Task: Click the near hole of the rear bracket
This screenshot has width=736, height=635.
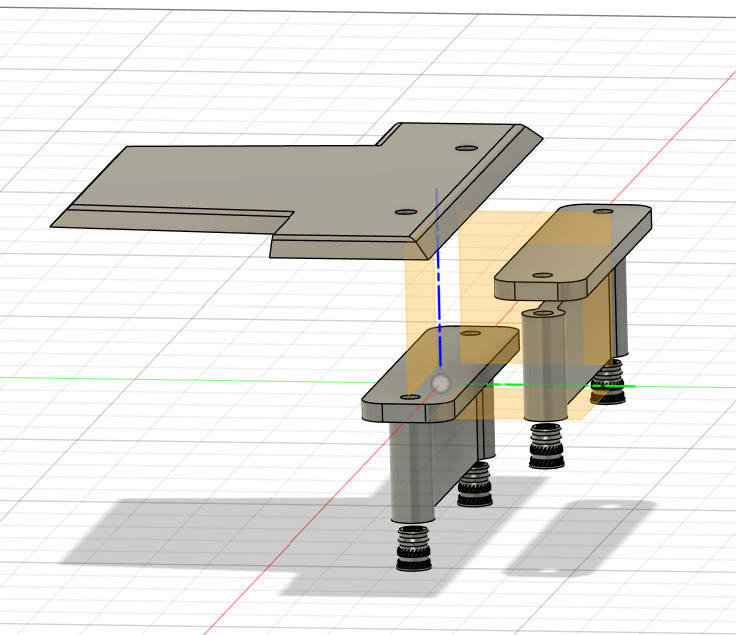Action: [543, 275]
